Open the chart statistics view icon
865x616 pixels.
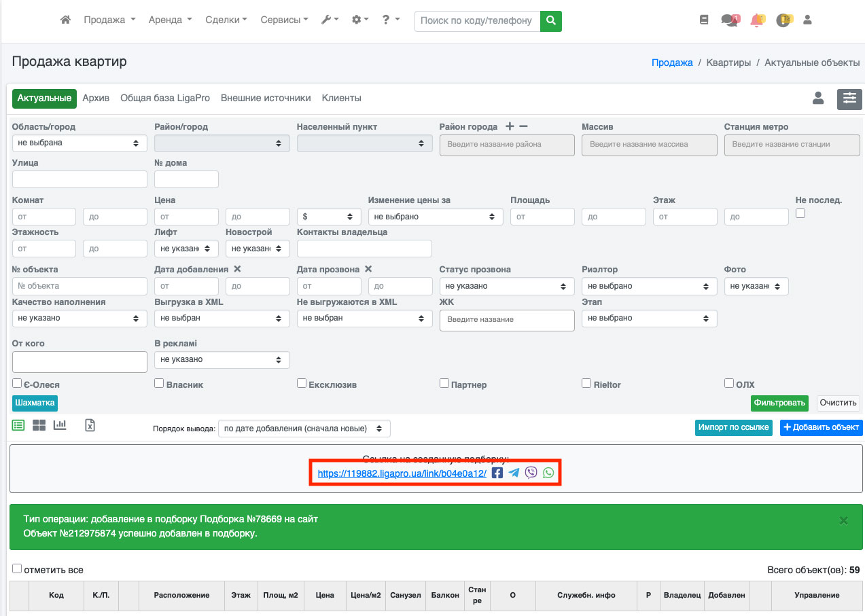(60, 425)
